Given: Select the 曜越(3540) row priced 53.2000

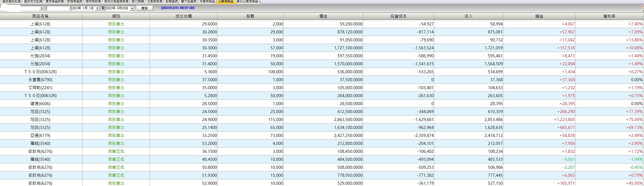Looking at the screenshot, I should click(321, 143).
